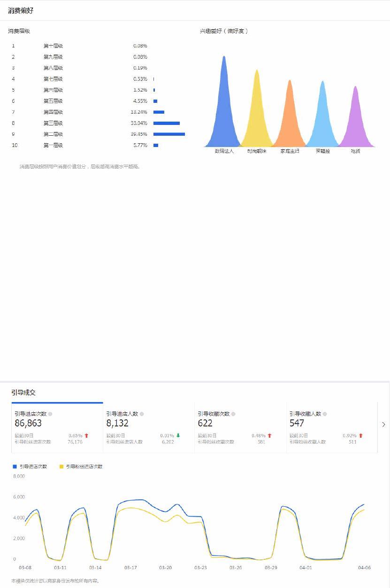390x588 pixels.
Task: Click the 消费偏好 section heading
Action: point(21,10)
